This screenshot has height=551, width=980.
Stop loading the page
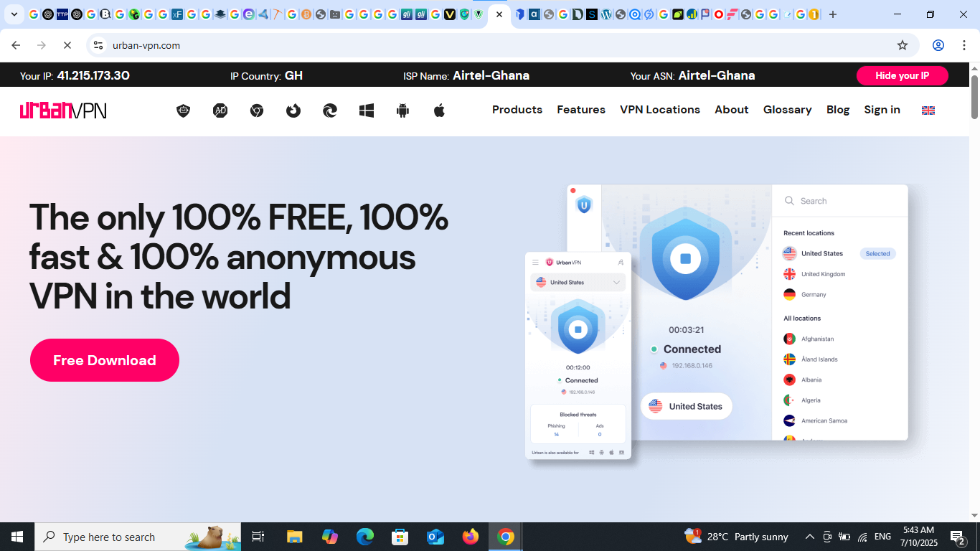click(x=67, y=45)
